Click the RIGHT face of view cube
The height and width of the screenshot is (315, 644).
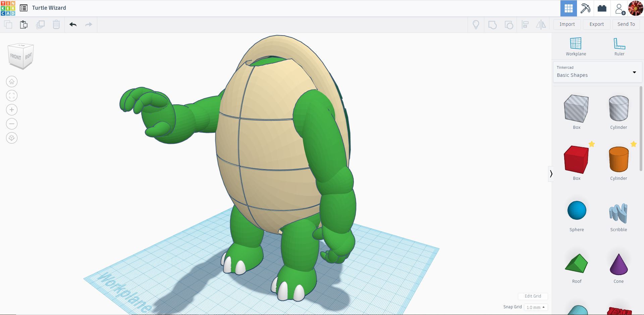pyautogui.click(x=29, y=56)
